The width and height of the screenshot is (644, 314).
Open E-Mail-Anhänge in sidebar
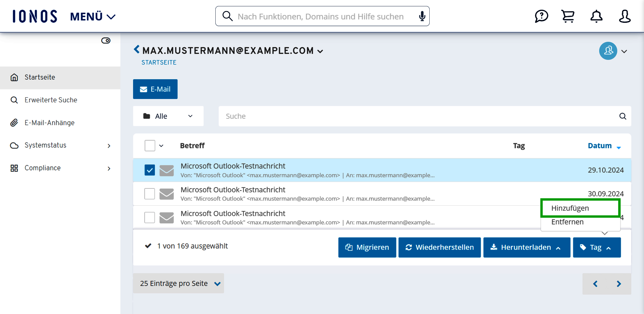(60, 123)
